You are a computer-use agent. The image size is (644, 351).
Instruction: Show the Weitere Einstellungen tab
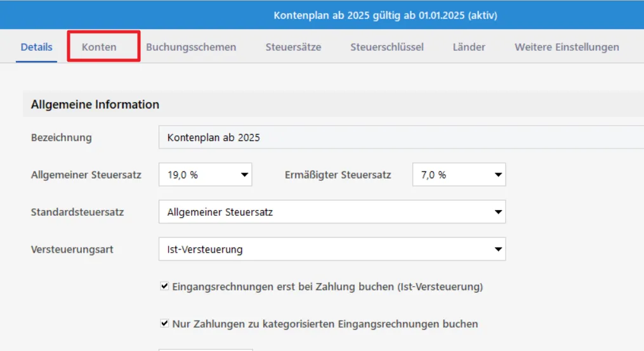coord(567,47)
